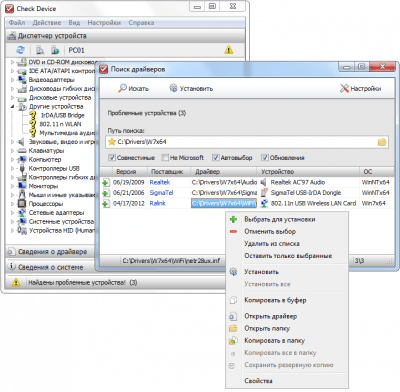Click the browse folder icon in path field
Viewport: 400px width, 392px height.
pos(382,142)
